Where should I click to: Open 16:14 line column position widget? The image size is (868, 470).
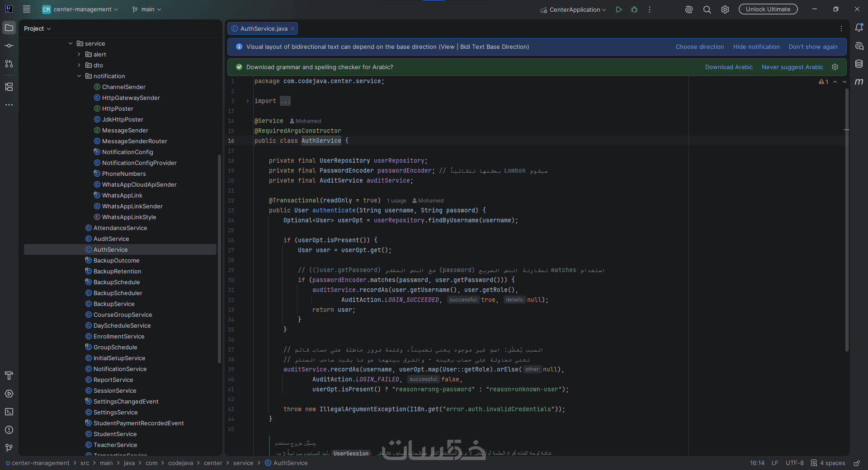757,463
